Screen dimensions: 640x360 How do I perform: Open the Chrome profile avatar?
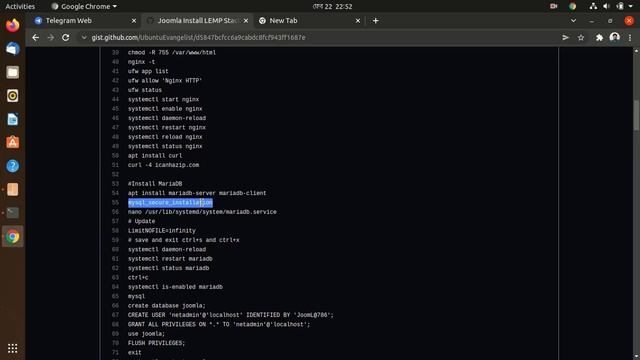point(615,38)
